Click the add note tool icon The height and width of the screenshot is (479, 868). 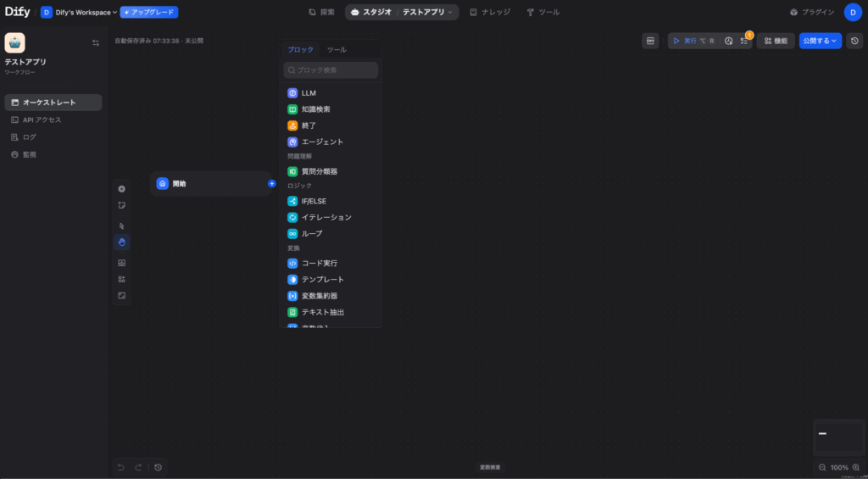[x=121, y=205]
